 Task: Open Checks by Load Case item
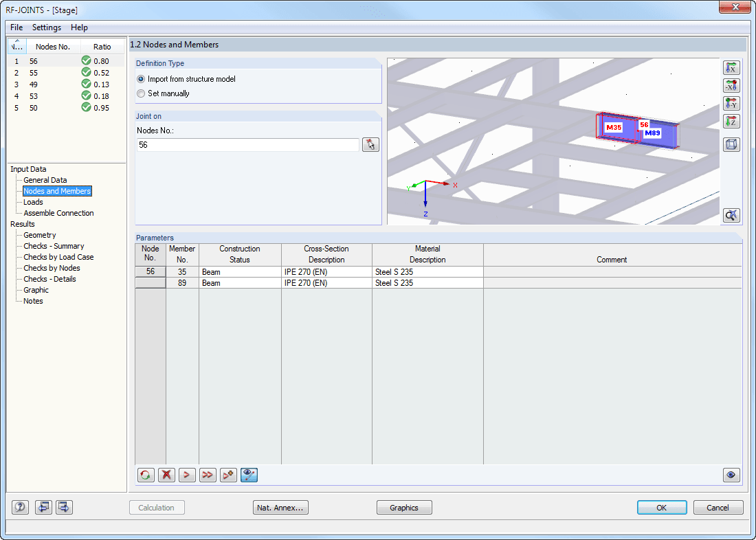click(x=58, y=257)
